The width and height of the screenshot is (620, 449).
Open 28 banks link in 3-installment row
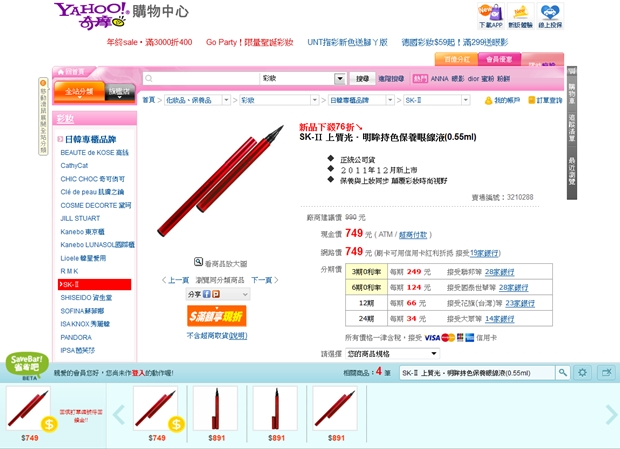coord(499,272)
